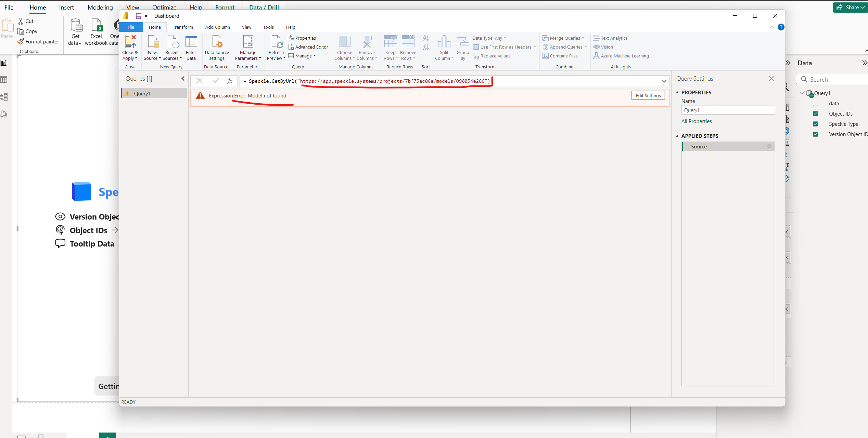Click Format painter in the Power BI window
The height and width of the screenshot is (438, 868).
tap(38, 41)
